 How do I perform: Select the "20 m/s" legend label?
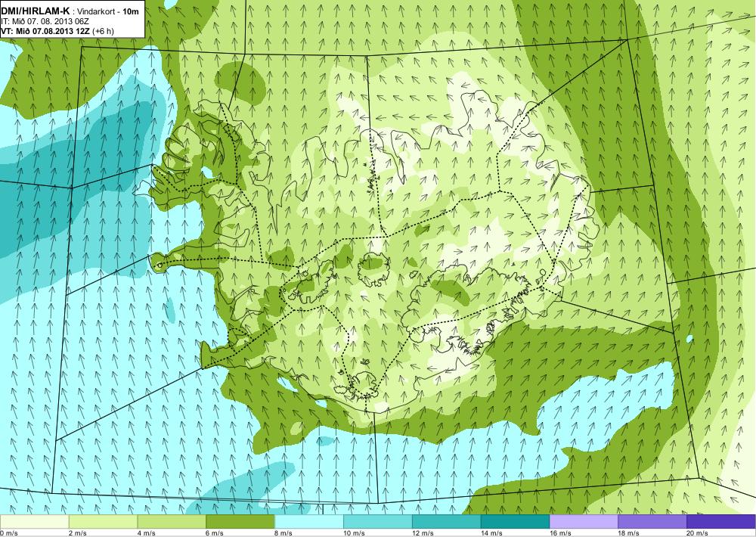coord(697,533)
